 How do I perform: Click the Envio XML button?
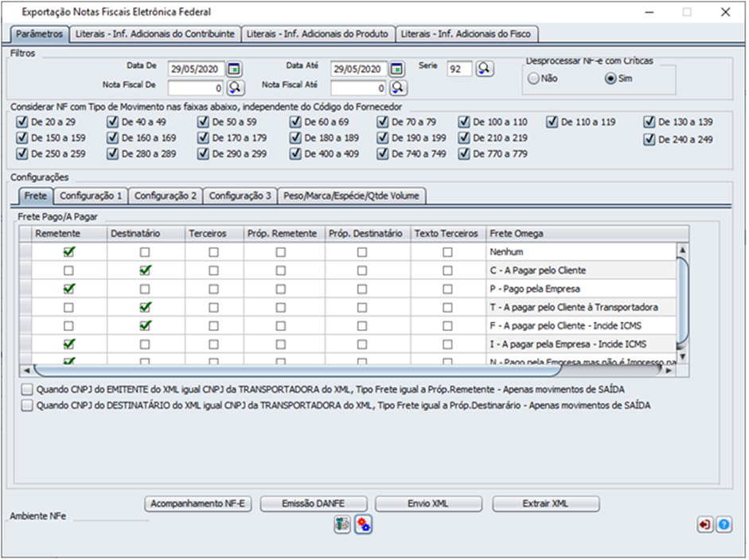point(428,504)
